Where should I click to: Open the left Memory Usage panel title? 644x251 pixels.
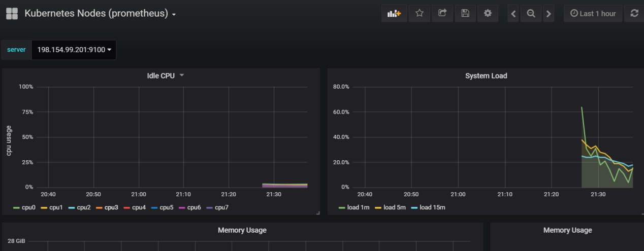[242, 230]
